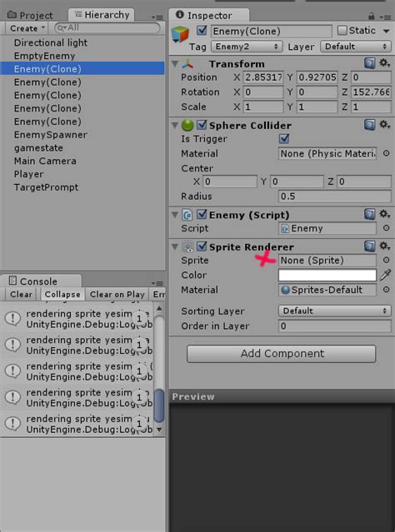Open the Static options dropdown arrow
This screenshot has height=532, width=395.
pyautogui.click(x=386, y=31)
